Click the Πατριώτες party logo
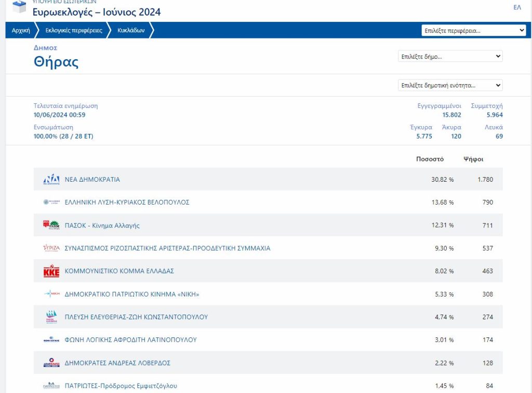Screen dimensions: 532x393 [51, 386]
